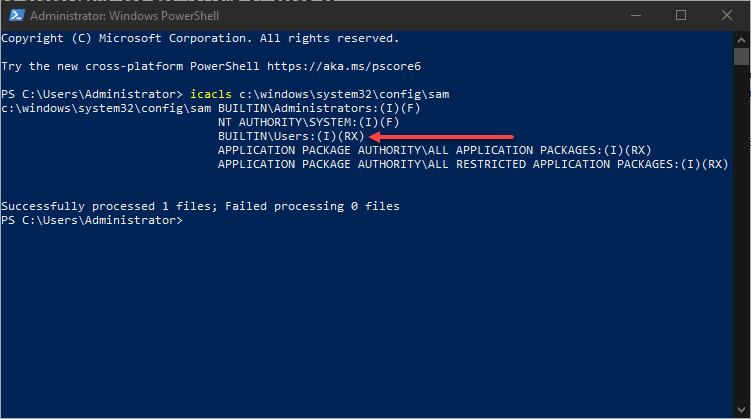Click the https://aka.ms/pscore6 URL
Screen dimensions: 751x419
(342, 65)
